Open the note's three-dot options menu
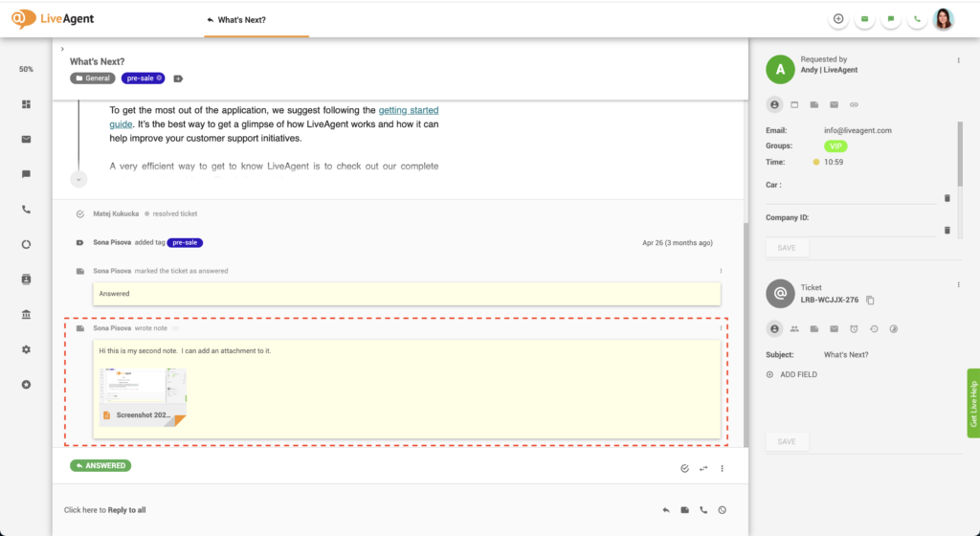Image resolution: width=980 pixels, height=536 pixels. [721, 328]
